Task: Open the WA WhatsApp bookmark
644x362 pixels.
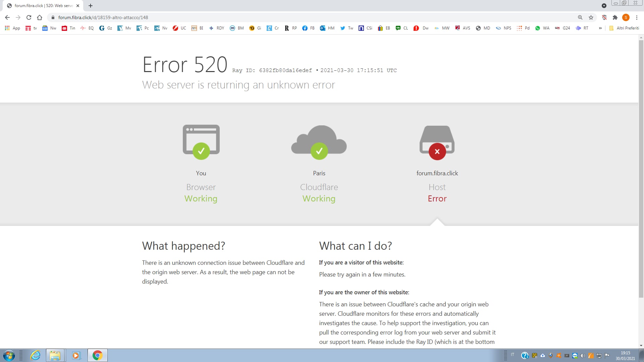Action: 542,28
